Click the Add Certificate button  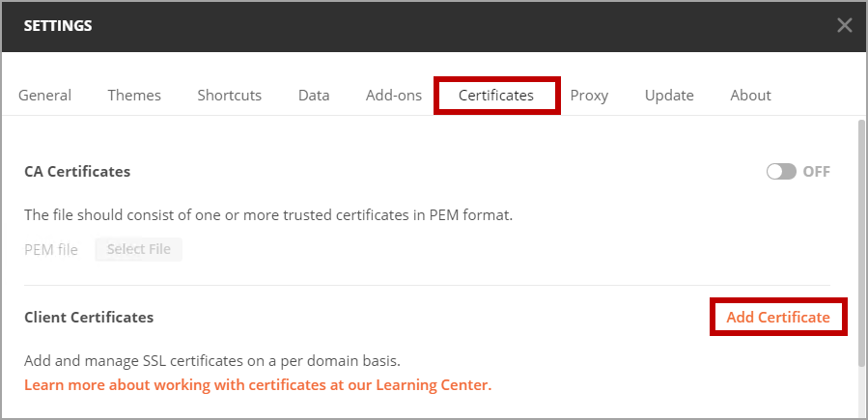778,317
